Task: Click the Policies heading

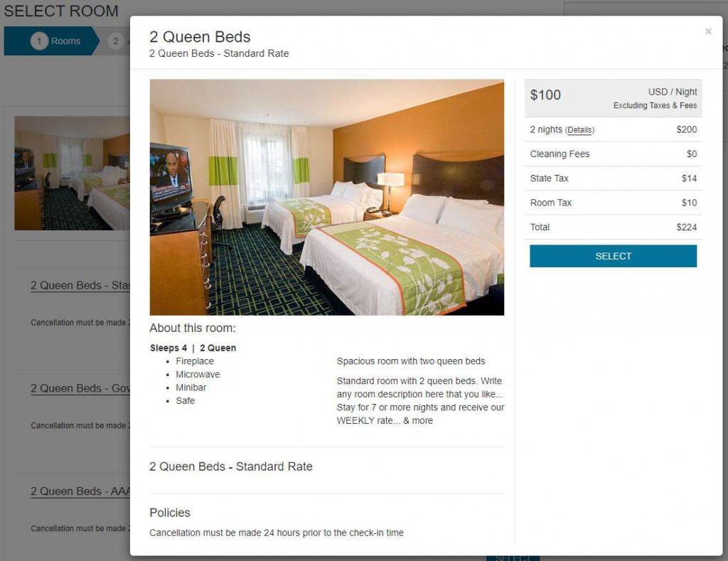Action: (169, 513)
